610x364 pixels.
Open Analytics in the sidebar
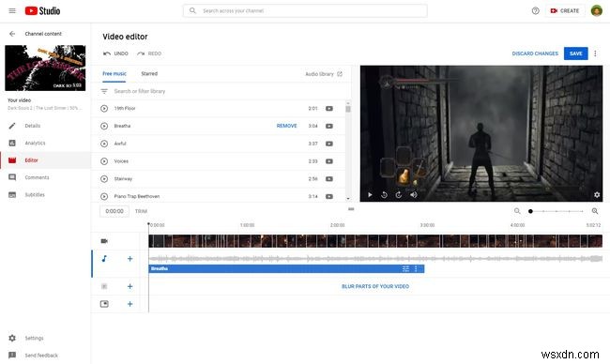click(45, 144)
